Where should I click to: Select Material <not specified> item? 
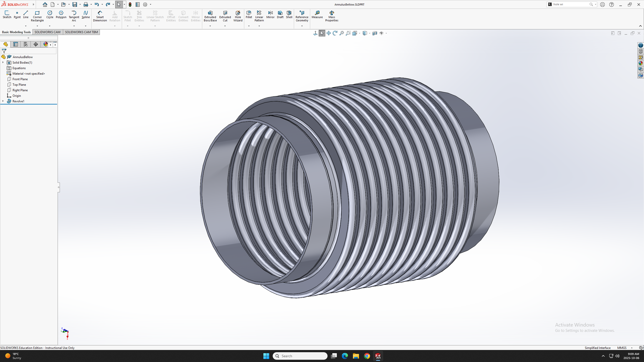coord(28,74)
